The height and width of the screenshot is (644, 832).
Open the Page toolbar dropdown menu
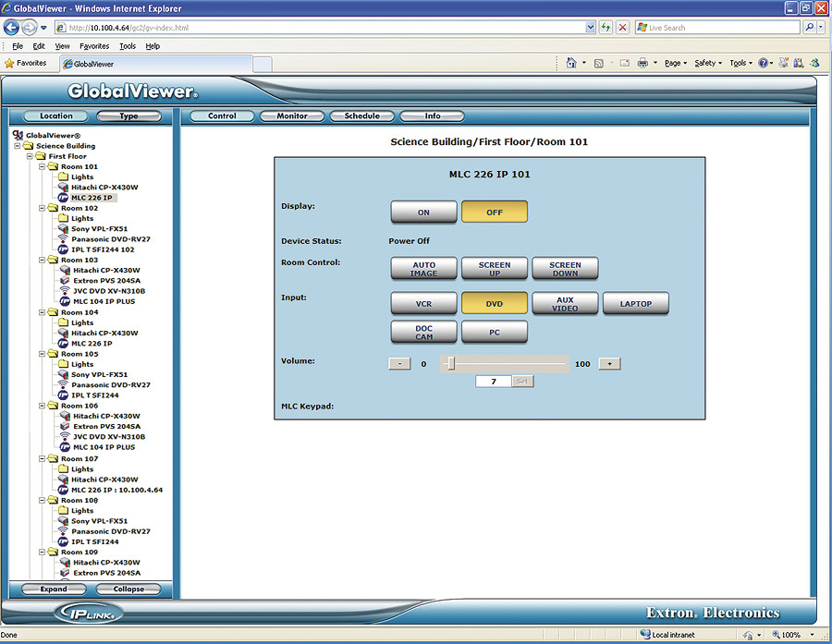(676, 63)
